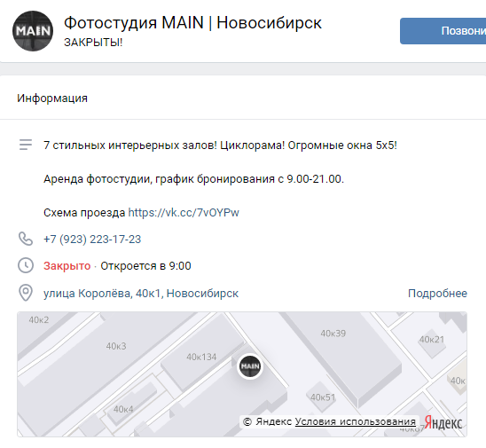Open address улица Королёва, 40к1 link
The height and width of the screenshot is (448, 486).
[x=141, y=294]
